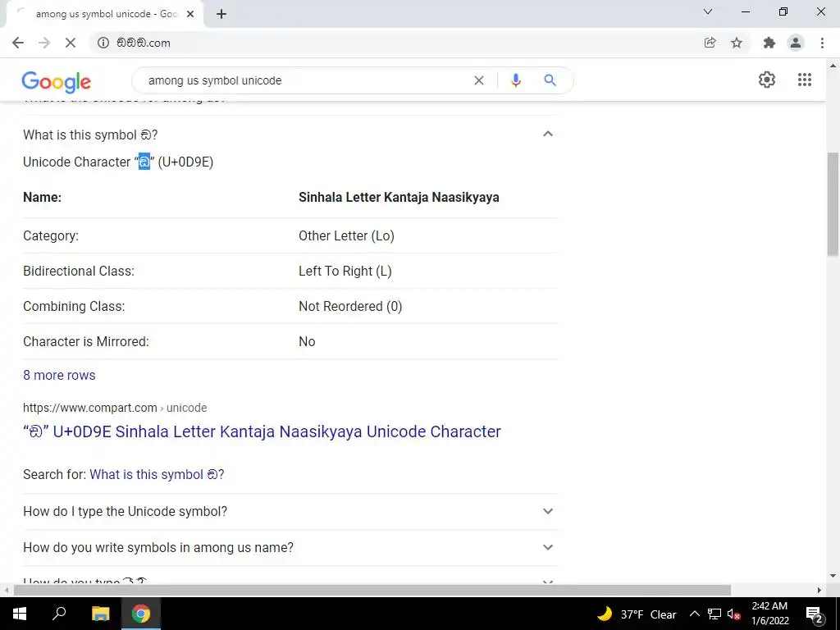
Task: Open a new browser tab
Action: 221,14
